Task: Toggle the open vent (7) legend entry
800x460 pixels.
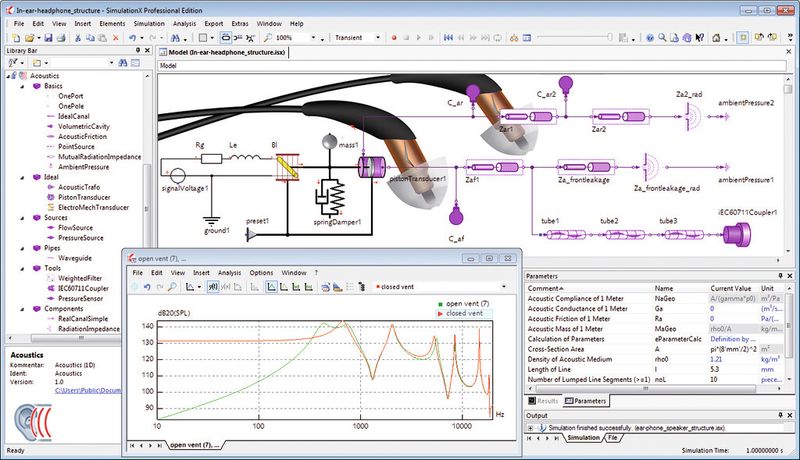Action: pyautogui.click(x=465, y=304)
